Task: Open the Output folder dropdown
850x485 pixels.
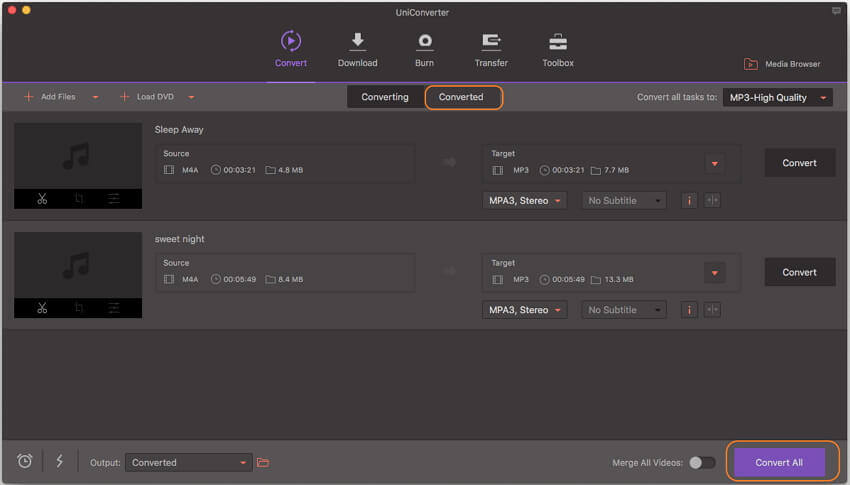Action: pyautogui.click(x=189, y=463)
